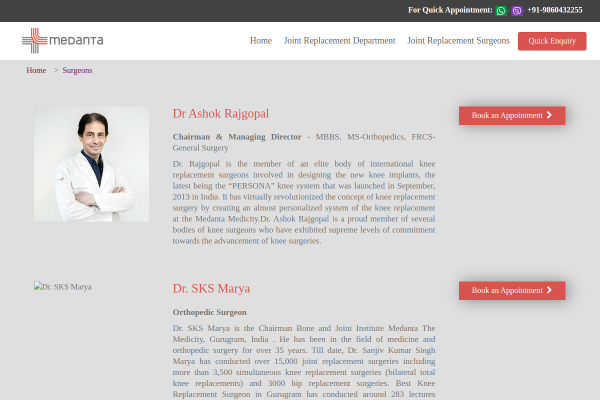This screenshot has height=400, width=600.
Task: Click Dr Ashok Rajgopal's photo
Action: coord(91,164)
